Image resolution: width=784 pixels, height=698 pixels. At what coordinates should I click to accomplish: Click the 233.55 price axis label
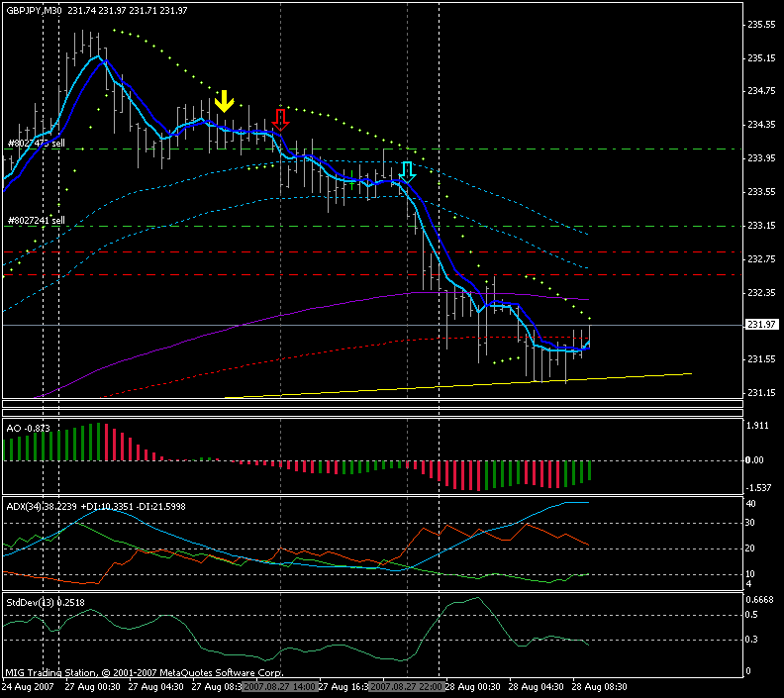761,191
